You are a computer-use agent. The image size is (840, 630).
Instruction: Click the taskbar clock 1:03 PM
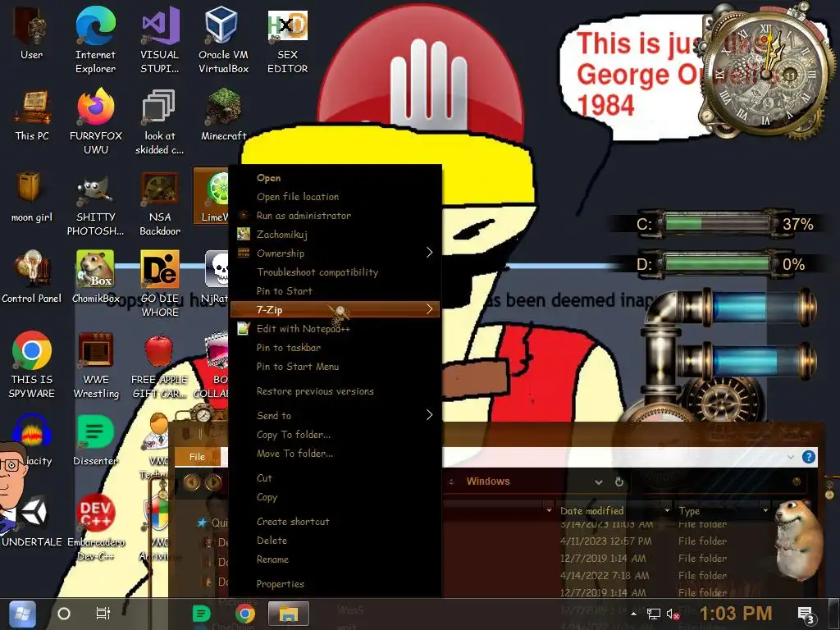[735, 614]
